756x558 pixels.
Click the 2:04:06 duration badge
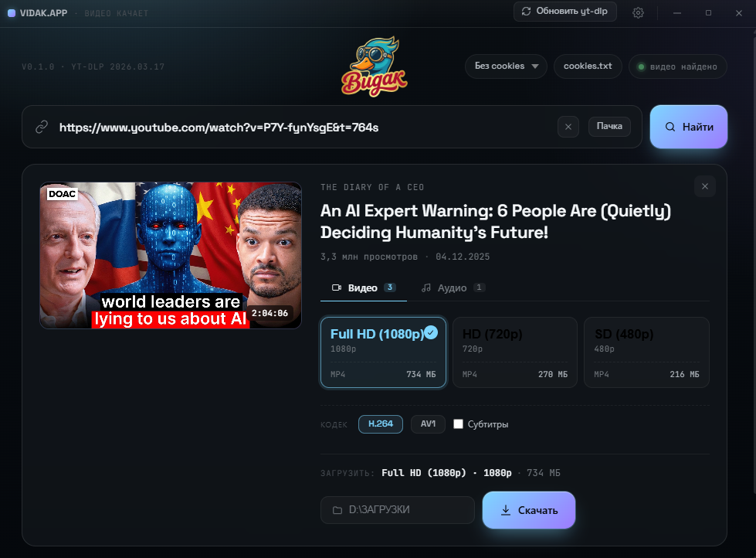(270, 313)
